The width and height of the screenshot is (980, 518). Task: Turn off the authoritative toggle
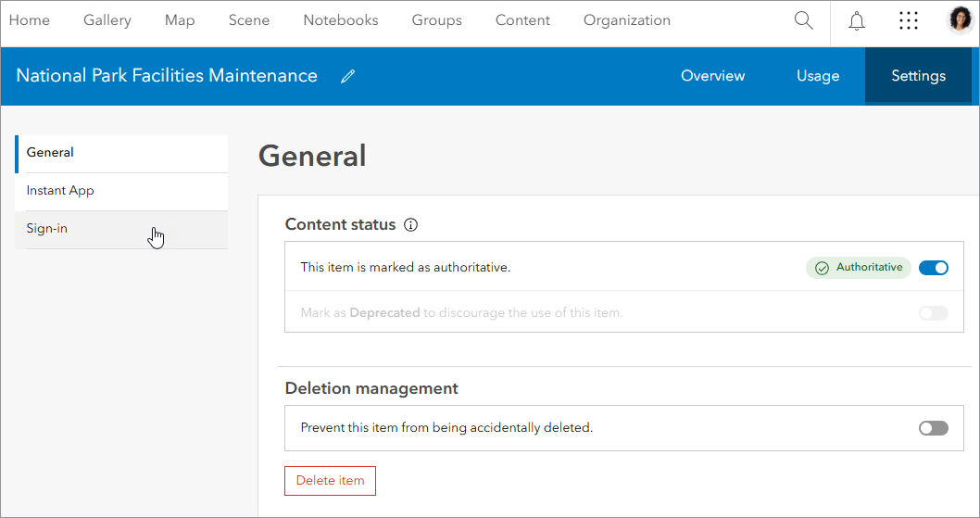pos(934,268)
